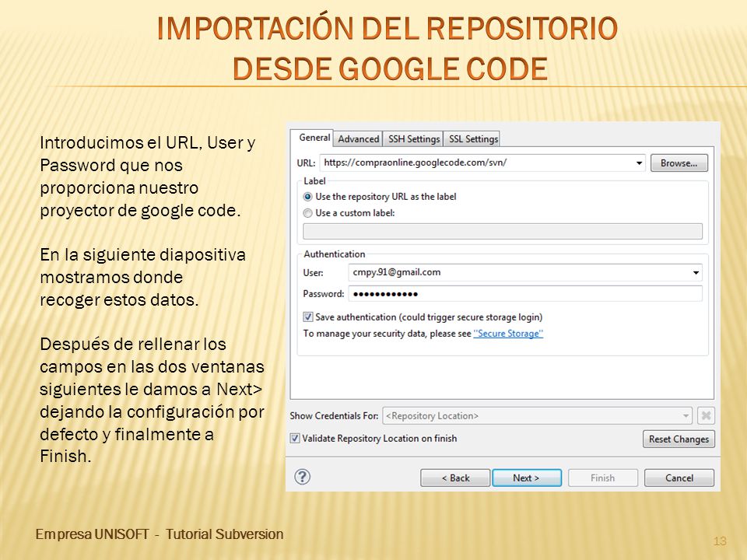The height and width of the screenshot is (560, 747).
Task: Expand the URL dropdown arrow
Action: tap(639, 163)
